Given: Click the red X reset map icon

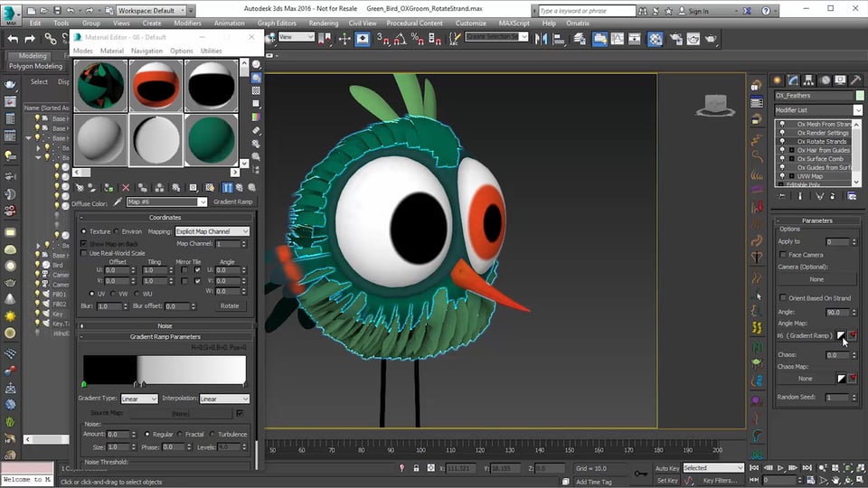Looking at the screenshot, I should [x=126, y=187].
